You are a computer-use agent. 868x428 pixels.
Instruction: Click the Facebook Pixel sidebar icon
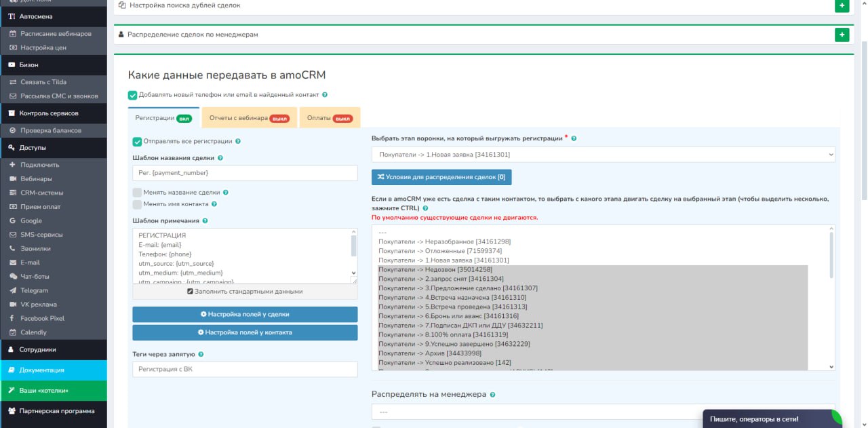pyautogui.click(x=12, y=318)
